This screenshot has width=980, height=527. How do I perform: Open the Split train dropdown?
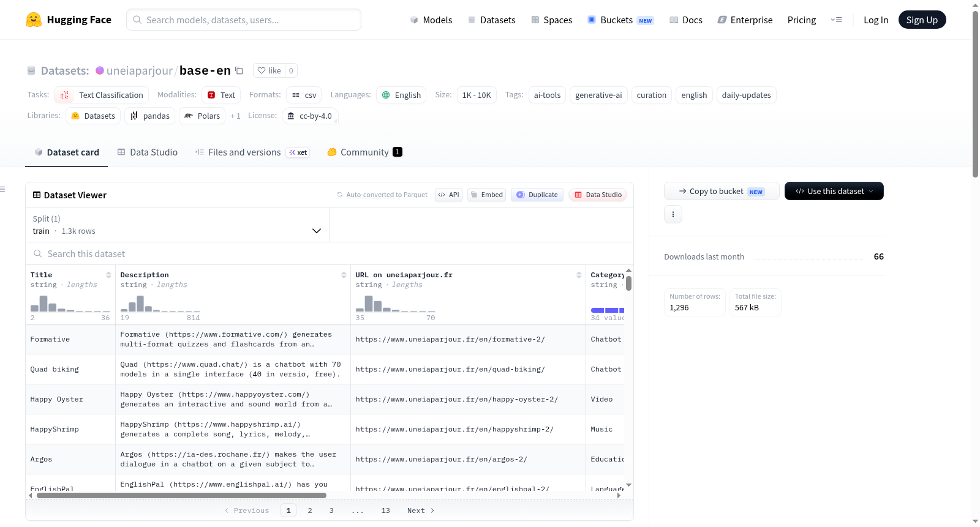point(178,225)
